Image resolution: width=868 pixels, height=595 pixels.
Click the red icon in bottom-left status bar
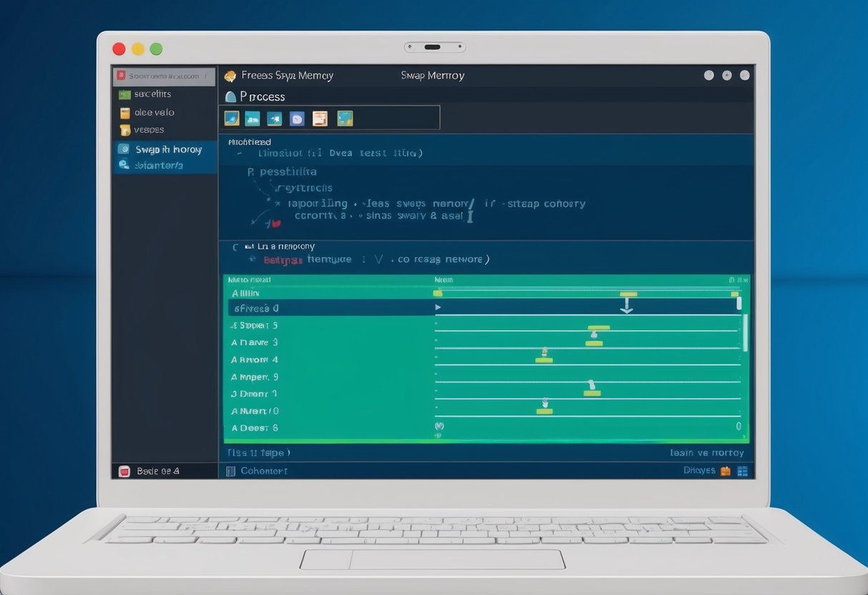point(124,471)
